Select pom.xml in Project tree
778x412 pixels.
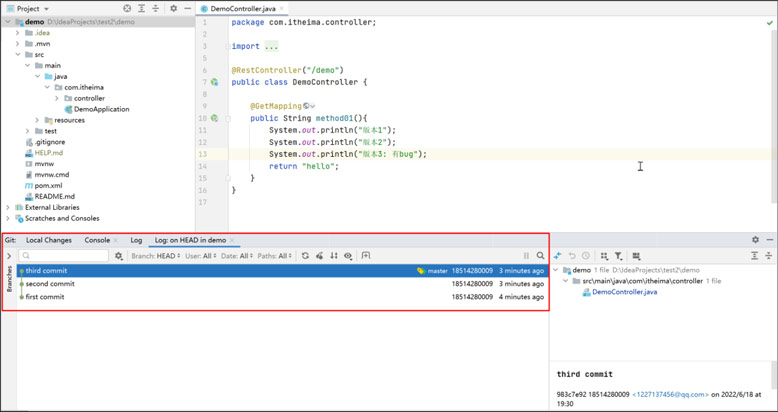[x=49, y=186]
